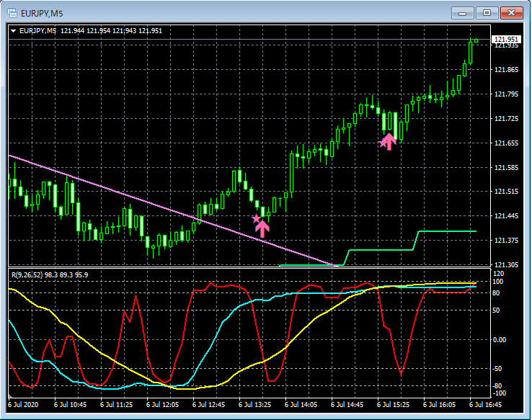Click the indicator scale value -100
Image resolution: width=532 pixels, height=420 pixels.
click(498, 393)
